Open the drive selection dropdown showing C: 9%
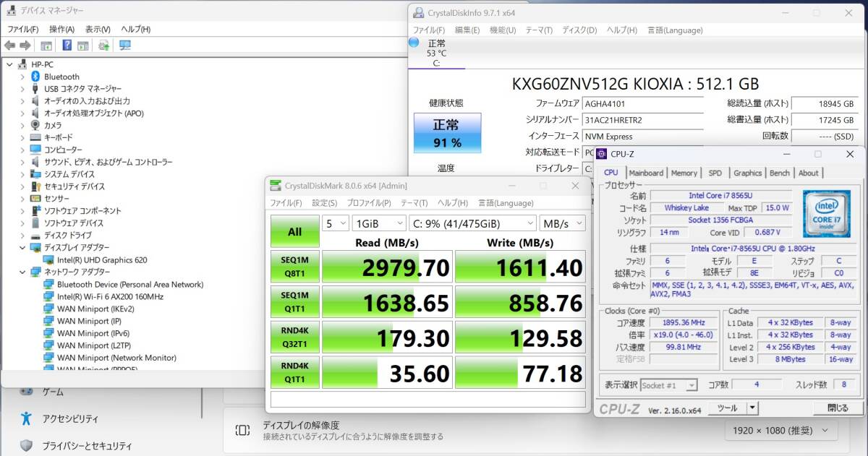 (475, 224)
